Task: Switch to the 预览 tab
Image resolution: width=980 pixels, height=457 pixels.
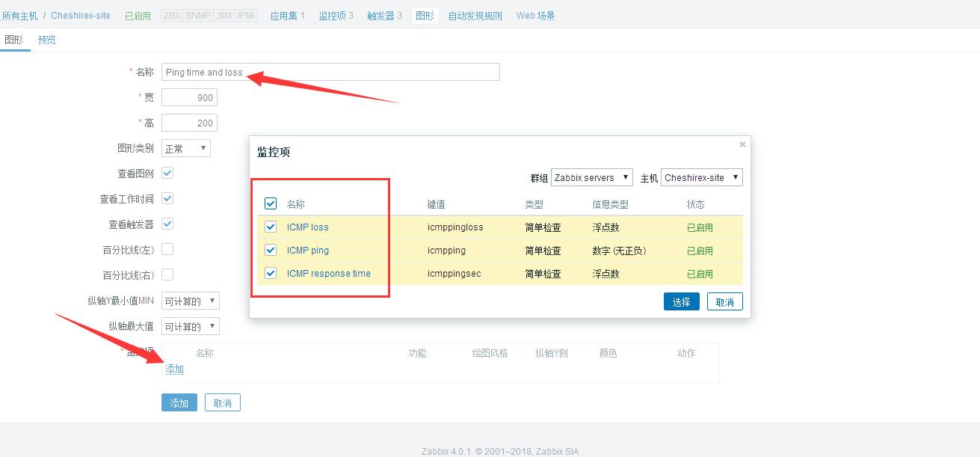Action: [47, 40]
